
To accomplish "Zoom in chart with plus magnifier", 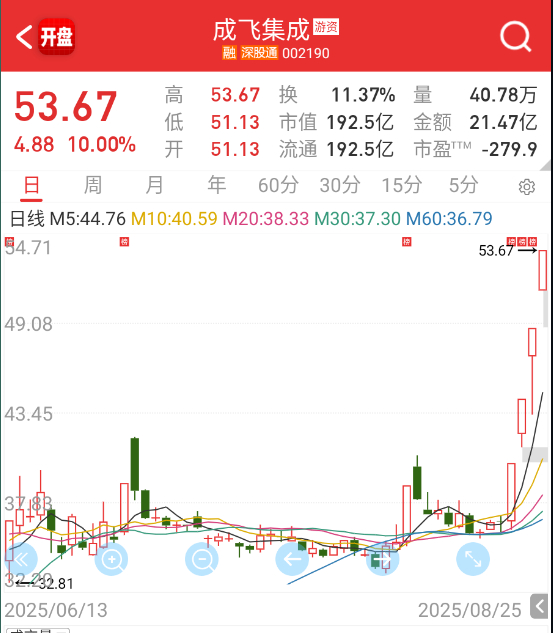I will coord(111,559).
